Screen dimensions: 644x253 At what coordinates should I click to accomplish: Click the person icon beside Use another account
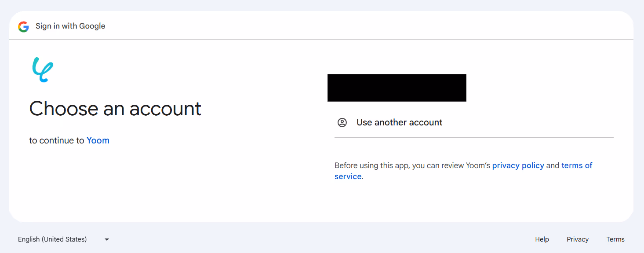point(342,123)
